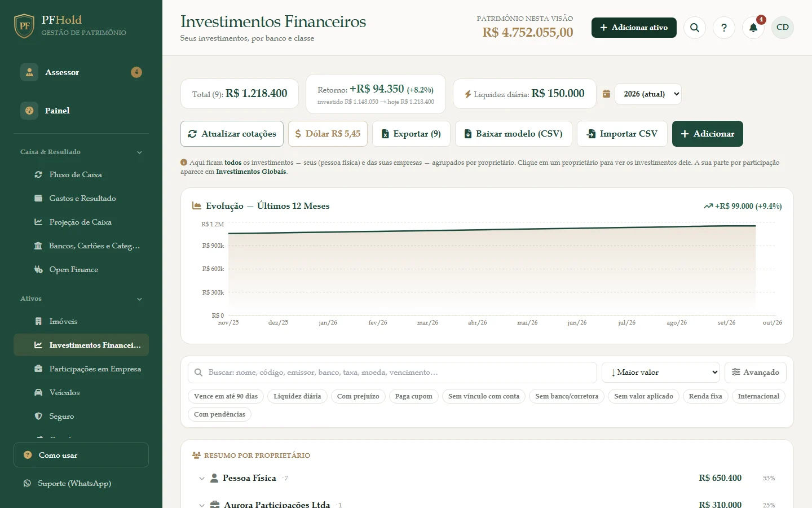The image size is (812, 508).
Task: Open Veículos in the sidebar
Action: tap(81, 393)
